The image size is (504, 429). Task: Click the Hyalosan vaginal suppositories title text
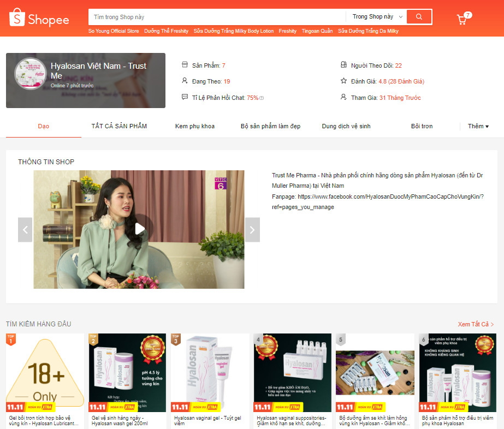point(291,421)
